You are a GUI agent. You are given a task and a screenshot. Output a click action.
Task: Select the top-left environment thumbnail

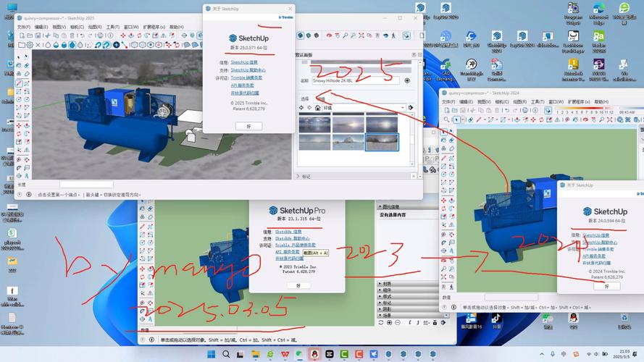click(314, 124)
